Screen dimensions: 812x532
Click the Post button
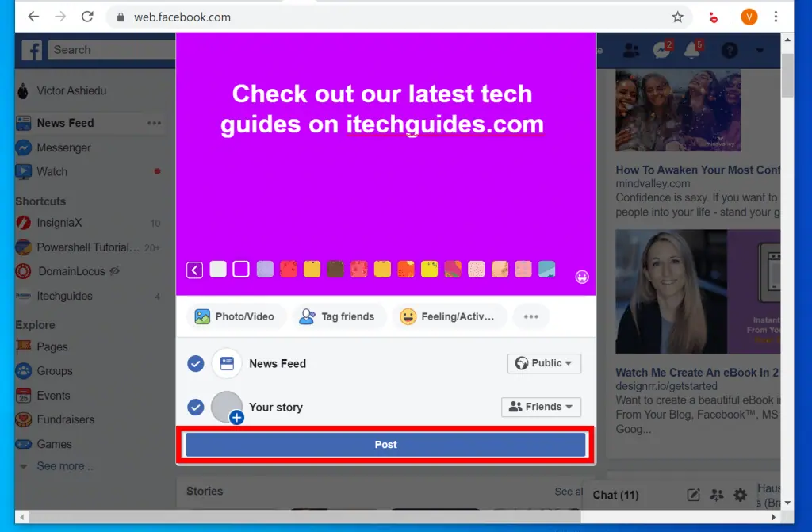(x=385, y=444)
